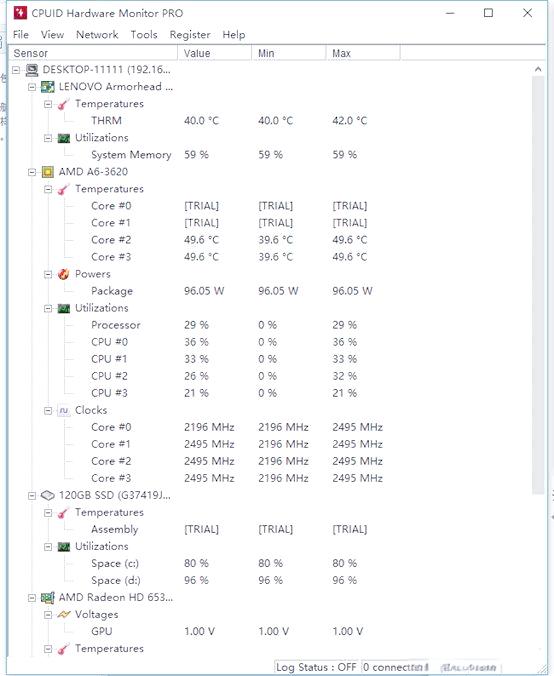554x676 pixels.
Task: Collapse the 120GB SSD node
Action: tap(31, 496)
